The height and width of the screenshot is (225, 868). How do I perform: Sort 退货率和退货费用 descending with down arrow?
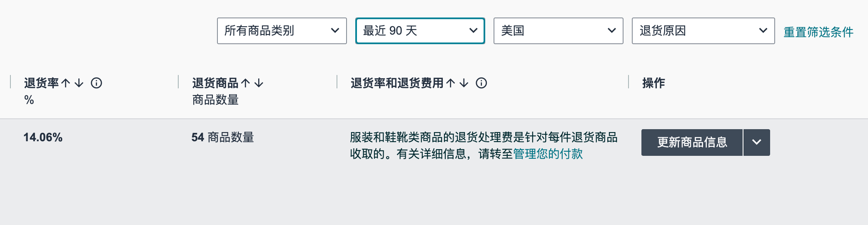click(464, 83)
